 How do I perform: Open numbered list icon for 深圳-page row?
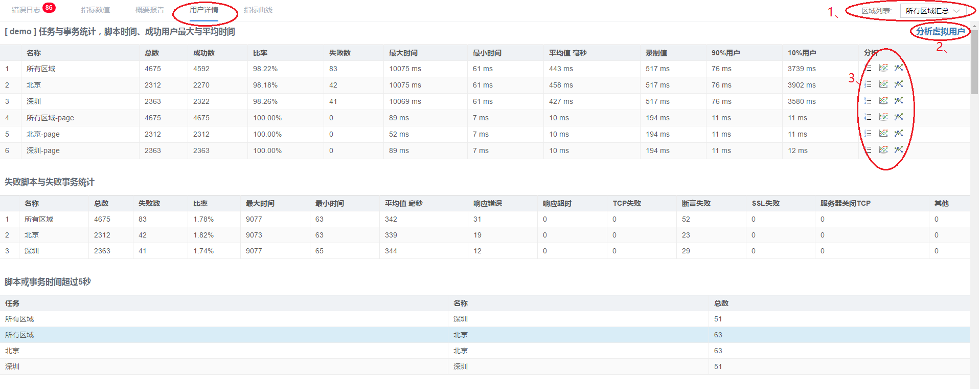click(868, 150)
